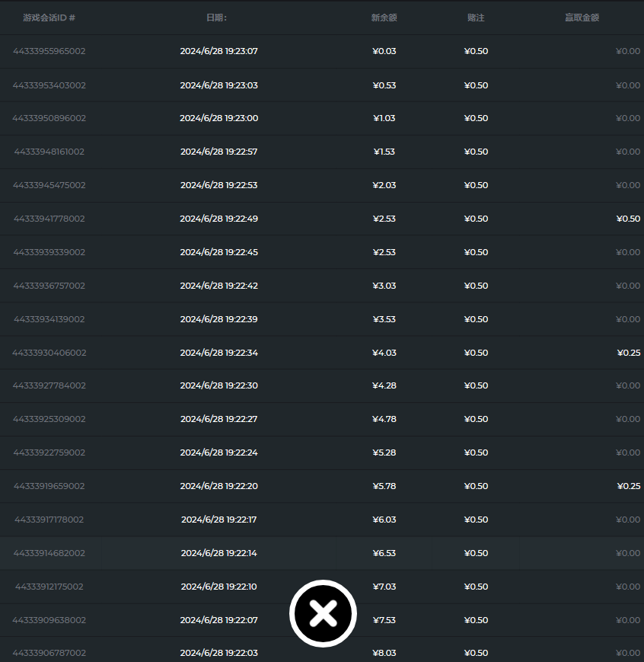Open session ID 44333930406002
The image size is (644, 662).
(x=49, y=353)
